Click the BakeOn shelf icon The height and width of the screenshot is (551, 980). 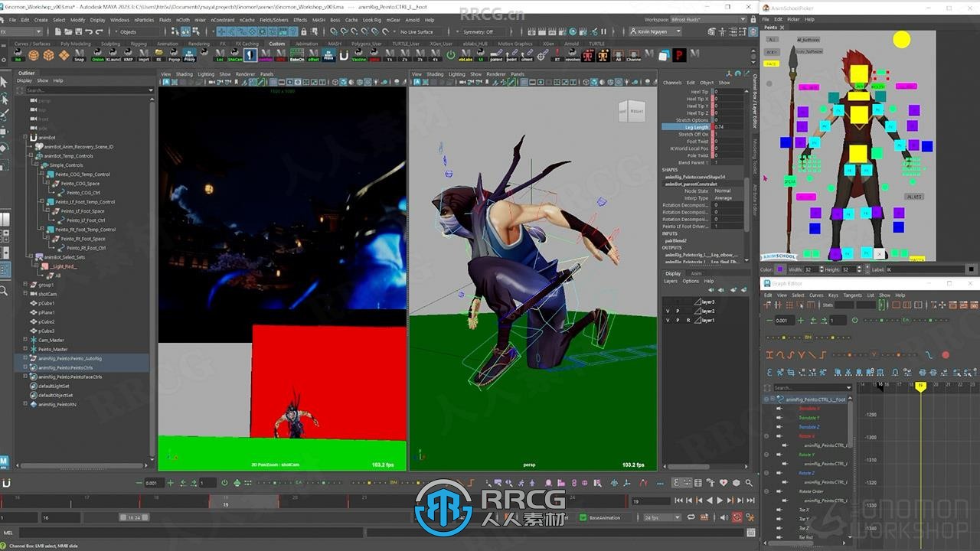[x=296, y=55]
